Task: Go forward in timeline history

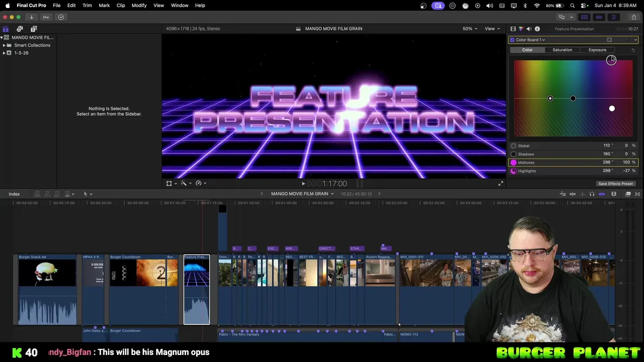Action: pyautogui.click(x=379, y=194)
